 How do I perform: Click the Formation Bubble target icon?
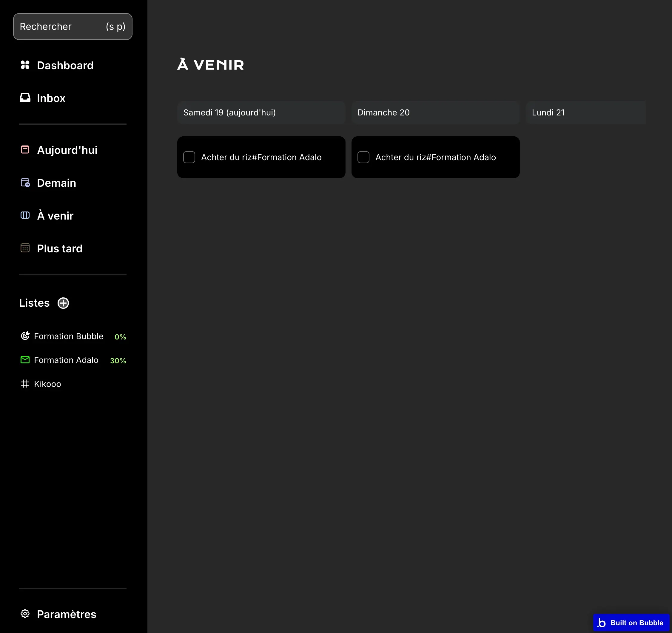(x=25, y=336)
